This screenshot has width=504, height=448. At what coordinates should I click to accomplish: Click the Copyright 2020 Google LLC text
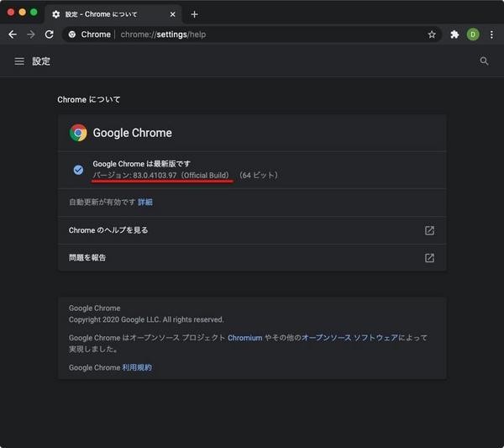146,319
